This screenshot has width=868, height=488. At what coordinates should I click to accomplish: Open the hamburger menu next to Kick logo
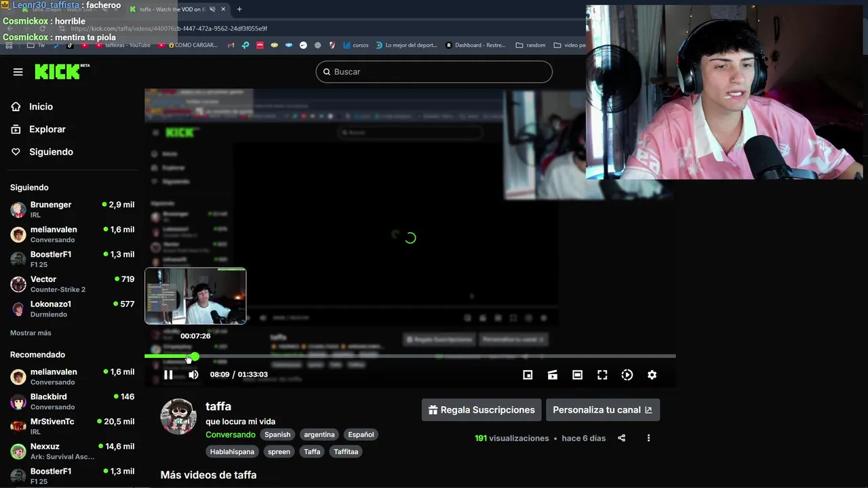(18, 72)
